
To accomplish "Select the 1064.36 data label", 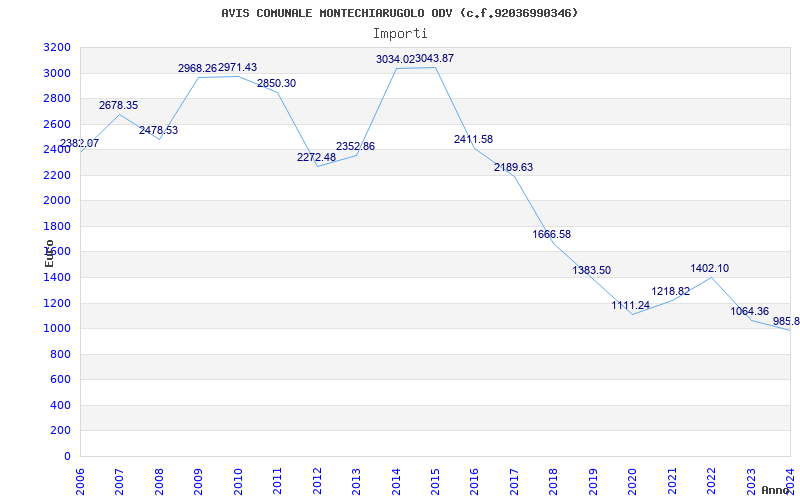I will tap(749, 311).
